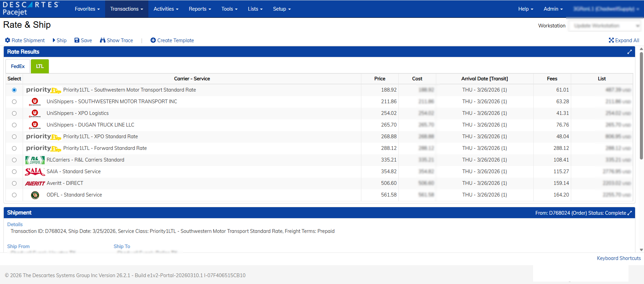This screenshot has width=644, height=284.
Task: Open the user account dropdown in header
Action: [x=606, y=9]
